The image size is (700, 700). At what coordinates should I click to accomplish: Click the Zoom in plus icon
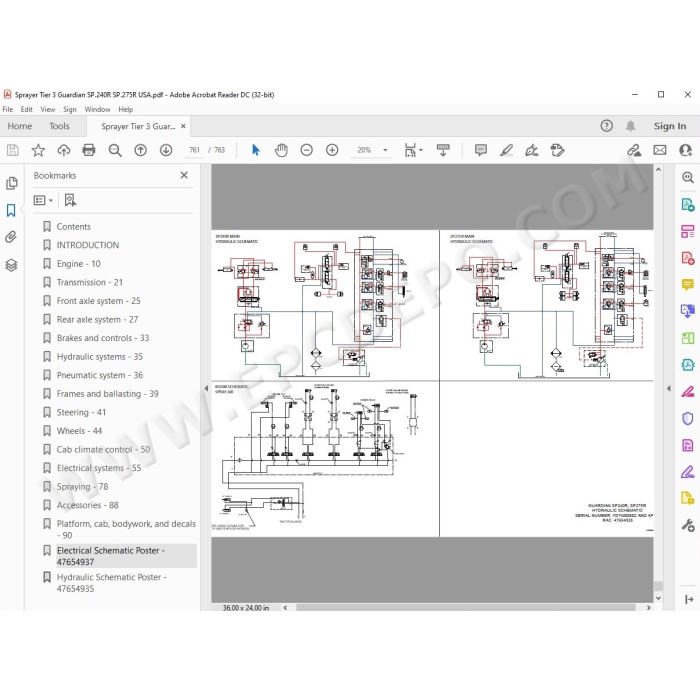point(332,150)
